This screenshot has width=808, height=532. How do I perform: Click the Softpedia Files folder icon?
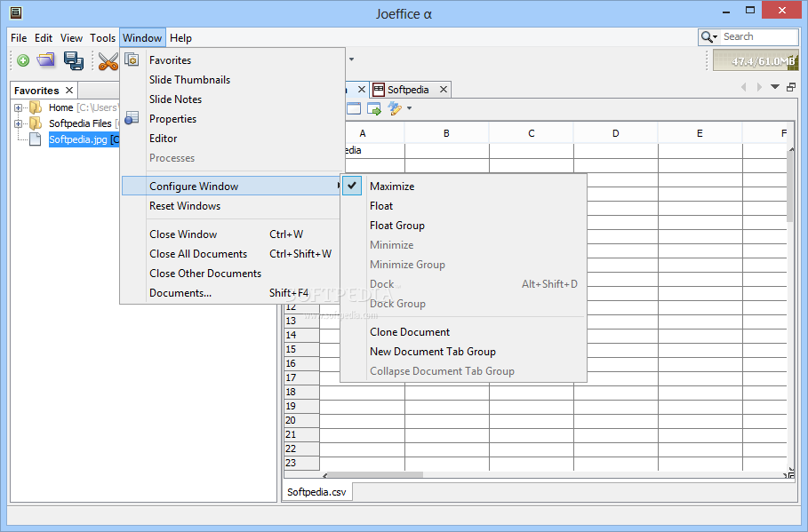tap(36, 123)
